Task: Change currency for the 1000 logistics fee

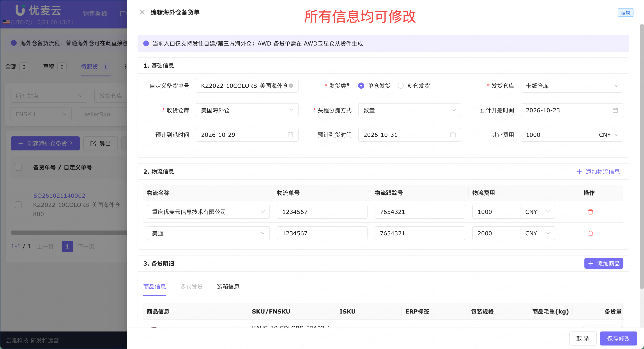Action: [537, 212]
